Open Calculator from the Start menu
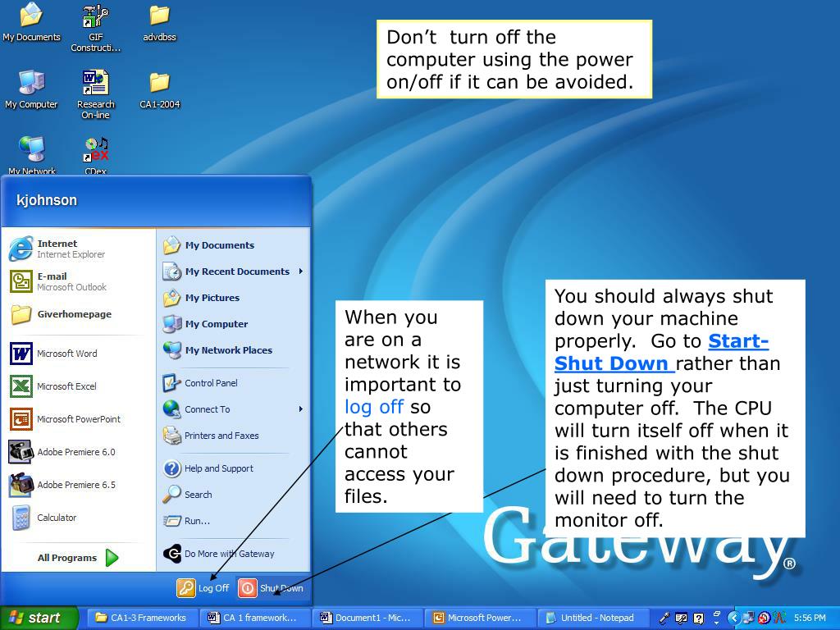Image resolution: width=840 pixels, height=630 pixels. tap(43, 518)
